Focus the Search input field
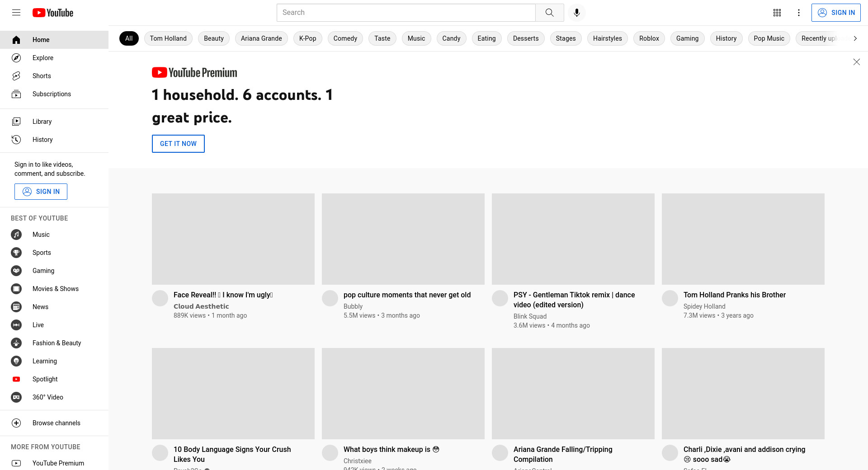868x470 pixels. [406, 13]
